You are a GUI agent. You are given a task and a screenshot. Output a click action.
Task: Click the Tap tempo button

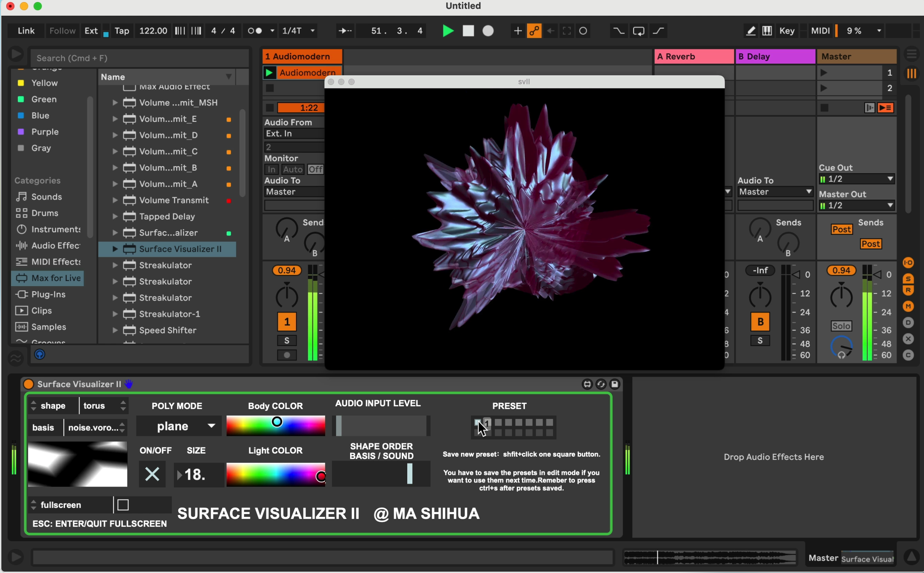(122, 31)
